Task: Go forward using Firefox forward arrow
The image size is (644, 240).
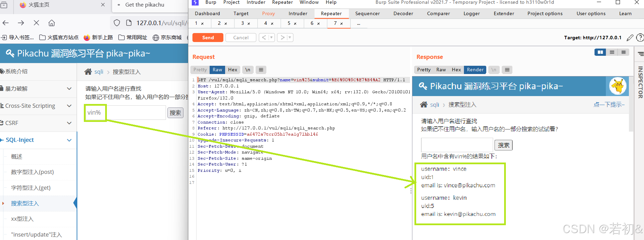Action: 21,23
